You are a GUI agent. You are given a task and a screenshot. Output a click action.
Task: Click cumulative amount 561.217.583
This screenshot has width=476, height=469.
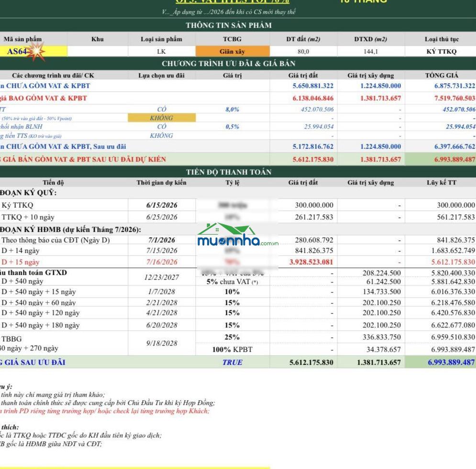pyautogui.click(x=455, y=217)
